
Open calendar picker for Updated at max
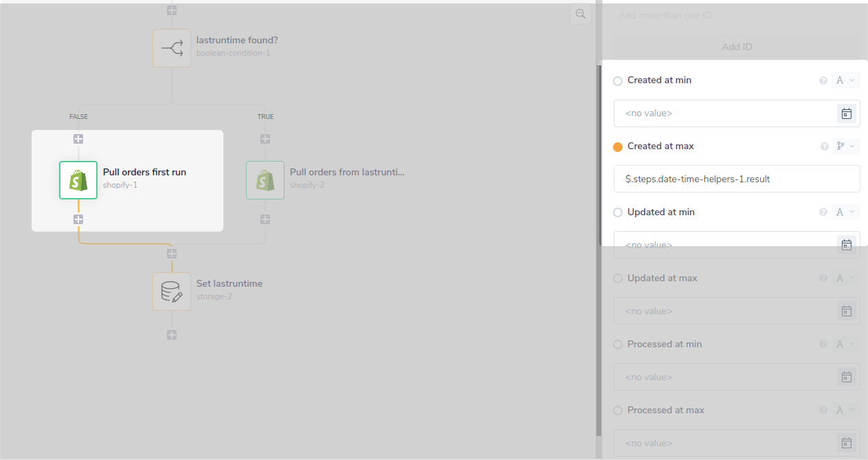(x=847, y=311)
